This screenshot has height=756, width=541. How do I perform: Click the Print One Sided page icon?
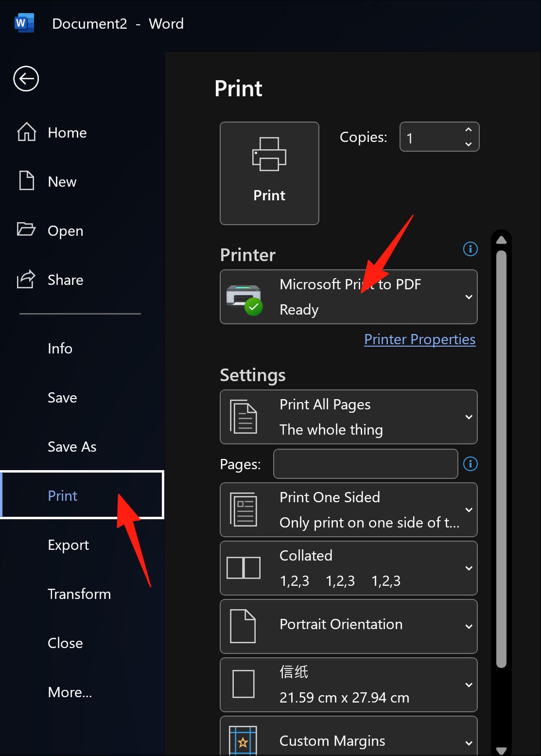243,510
